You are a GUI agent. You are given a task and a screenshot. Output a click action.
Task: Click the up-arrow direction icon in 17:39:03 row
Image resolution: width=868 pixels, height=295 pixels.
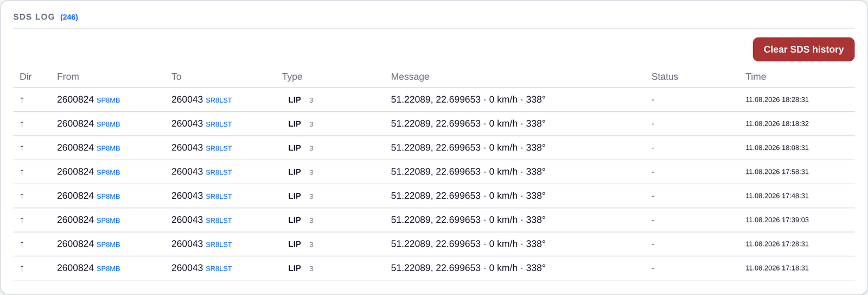[x=22, y=220]
